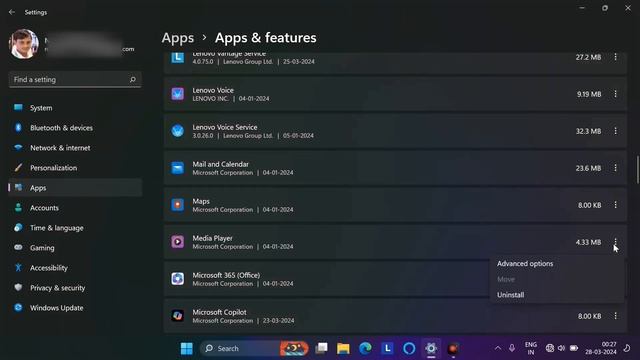Open Task View from the taskbar
This screenshot has height=360, width=640.
pos(322,348)
